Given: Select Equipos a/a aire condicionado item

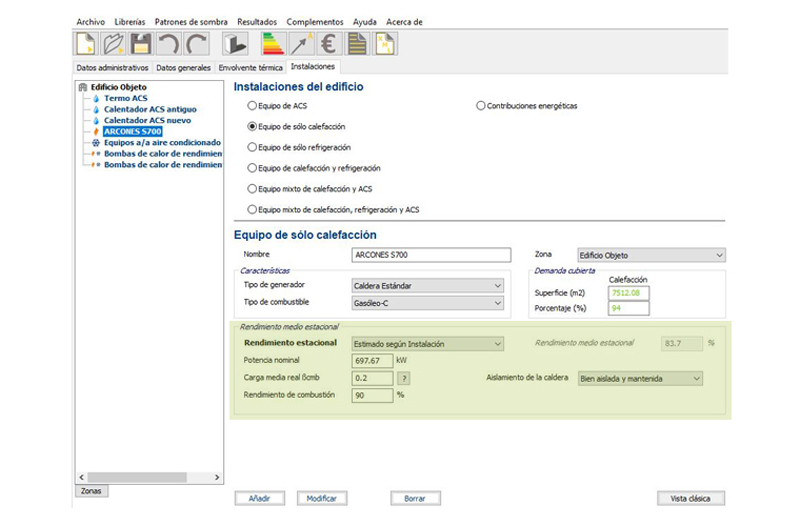Looking at the screenshot, I should point(162,143).
